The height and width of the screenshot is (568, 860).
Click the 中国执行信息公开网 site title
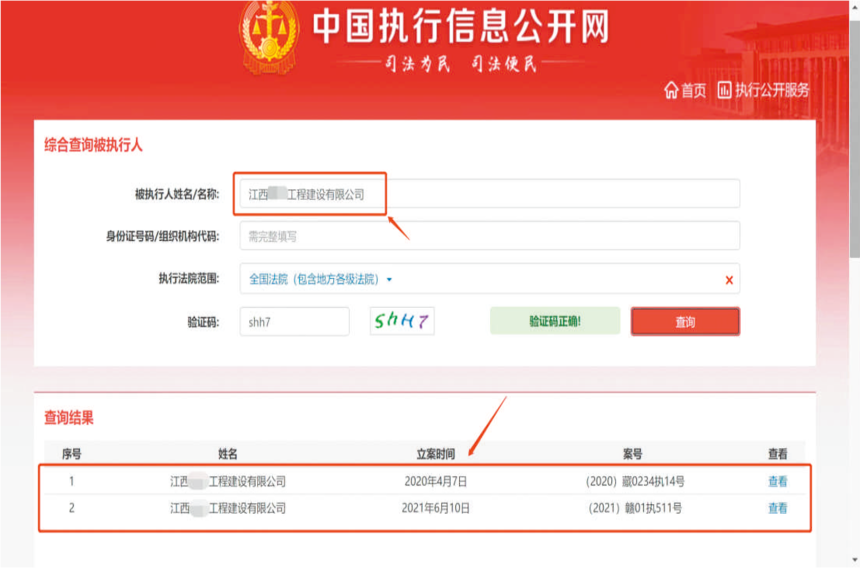click(x=461, y=26)
